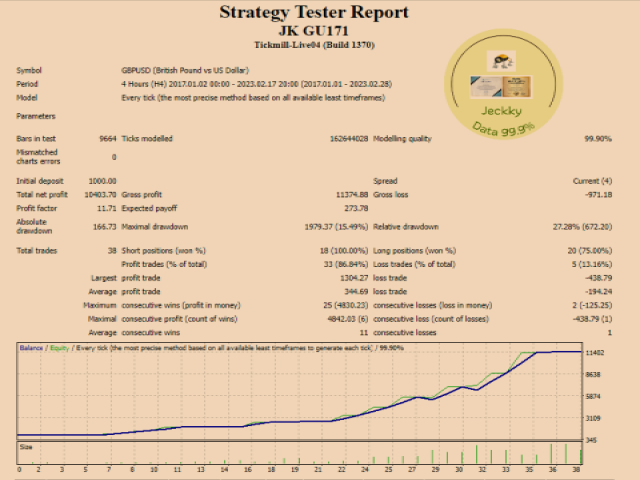Click the 'Profit trades (% of total)' label
This screenshot has width=640, height=480.
point(164,264)
